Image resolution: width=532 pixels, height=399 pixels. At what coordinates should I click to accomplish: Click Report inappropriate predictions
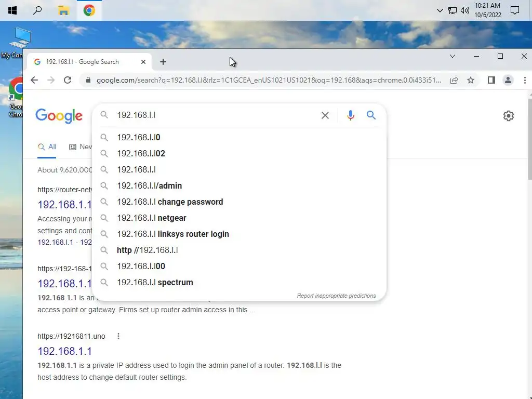coord(336,296)
